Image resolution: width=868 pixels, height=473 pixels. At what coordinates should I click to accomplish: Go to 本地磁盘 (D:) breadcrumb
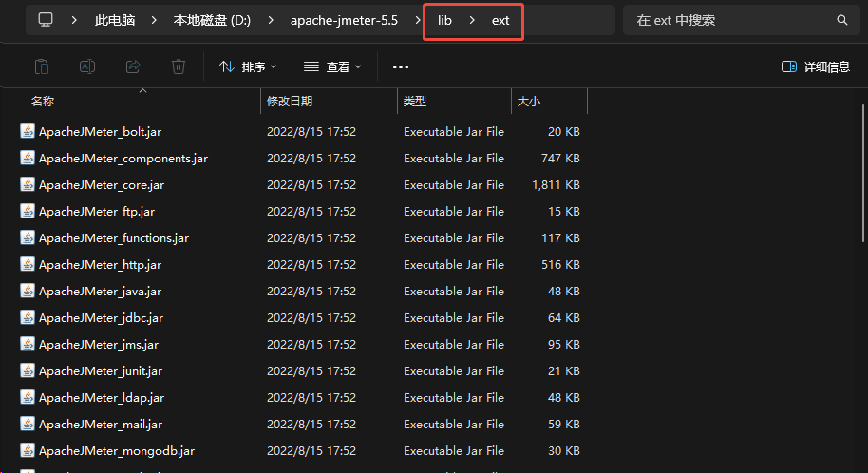(212, 21)
